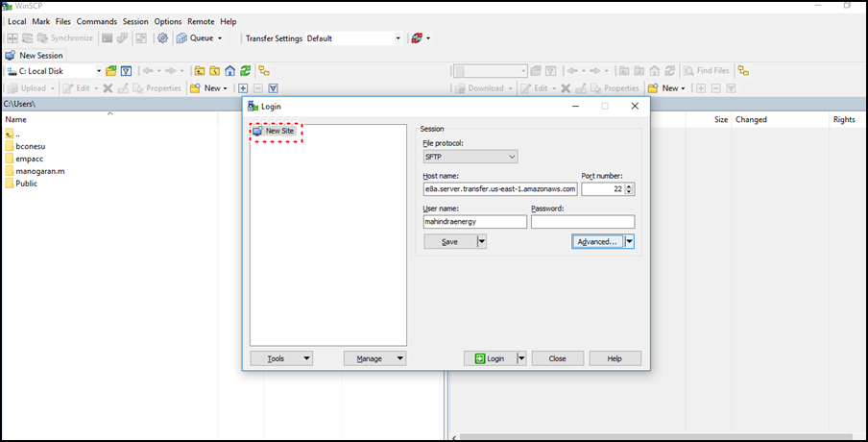This screenshot has height=442, width=868.
Task: Open the Help menu
Action: pos(229,21)
